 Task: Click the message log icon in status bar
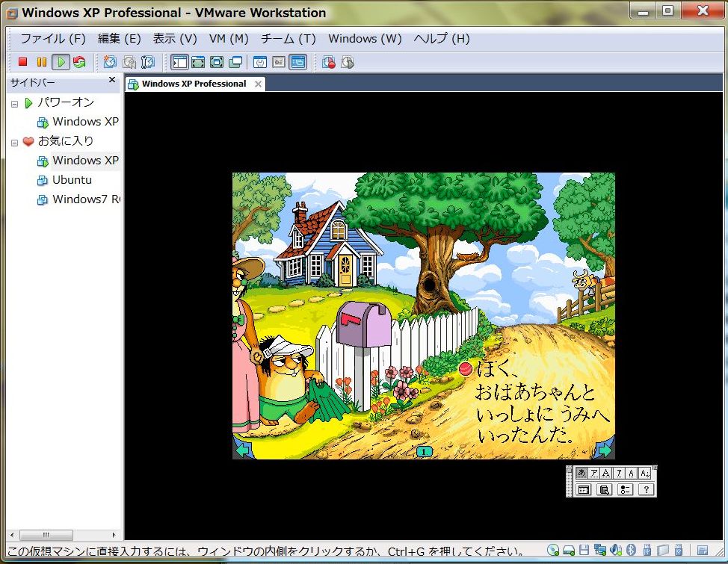click(703, 550)
